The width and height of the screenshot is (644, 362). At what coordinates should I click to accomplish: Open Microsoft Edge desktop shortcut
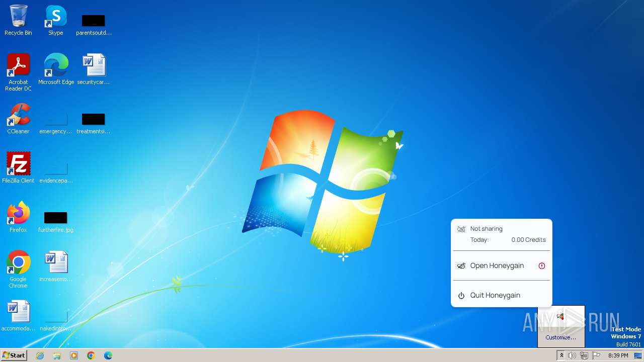click(x=56, y=69)
